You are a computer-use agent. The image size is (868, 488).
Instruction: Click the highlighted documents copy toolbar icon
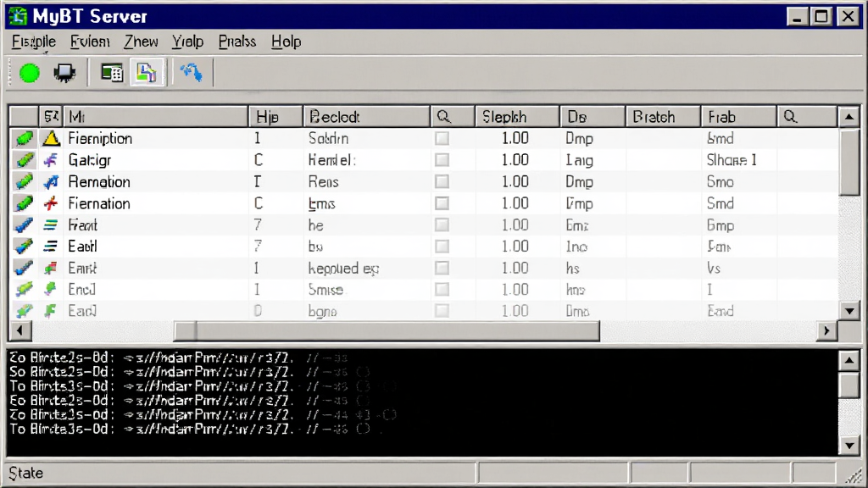point(147,73)
